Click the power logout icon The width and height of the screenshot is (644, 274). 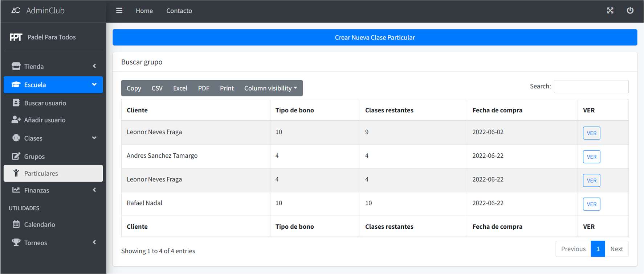pyautogui.click(x=630, y=11)
